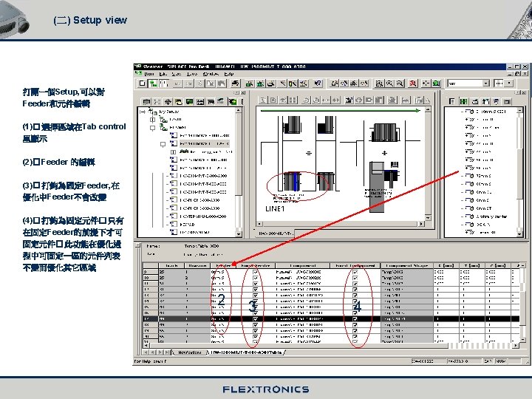Screen dimensions: 532x399
Task: Toggle Fixed Component checkbox in row 10
Action: (x=355, y=278)
